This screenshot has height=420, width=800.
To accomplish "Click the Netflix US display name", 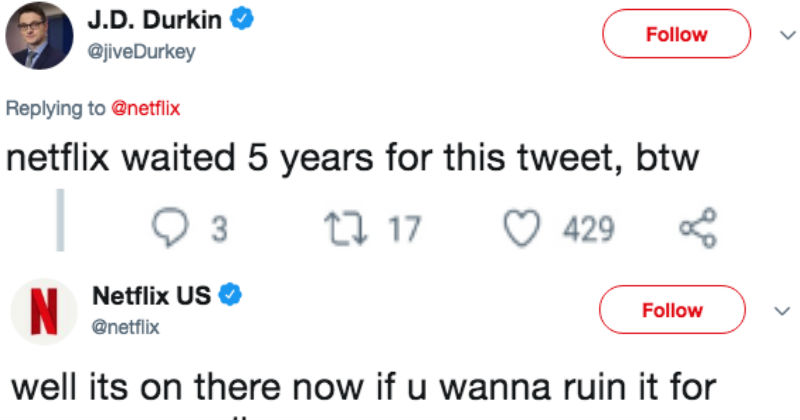I will 150,296.
